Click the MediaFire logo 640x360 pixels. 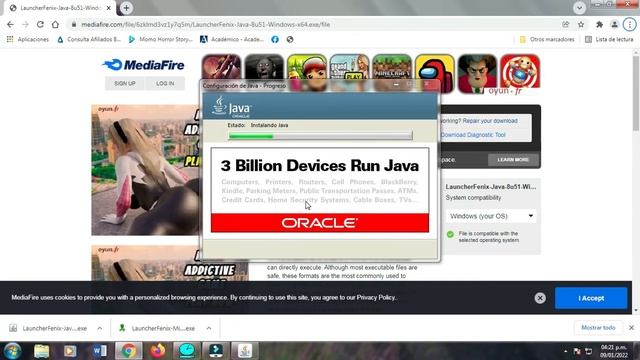click(x=143, y=65)
